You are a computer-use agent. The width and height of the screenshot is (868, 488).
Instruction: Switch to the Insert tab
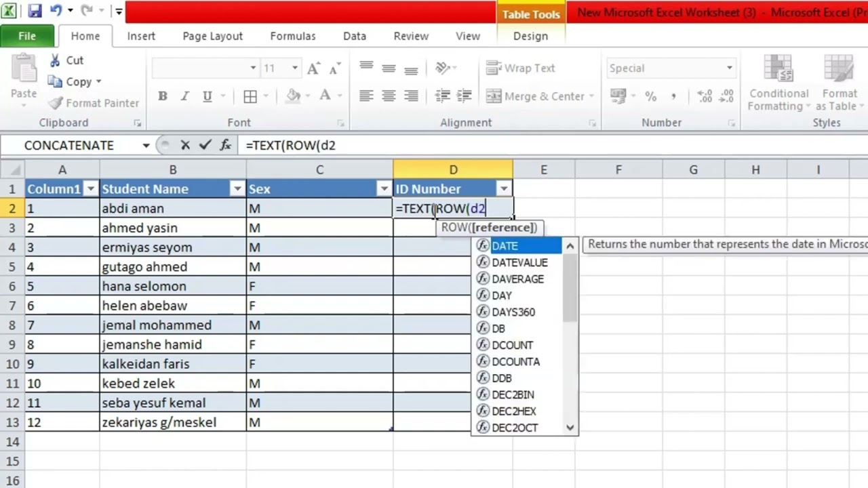click(141, 36)
